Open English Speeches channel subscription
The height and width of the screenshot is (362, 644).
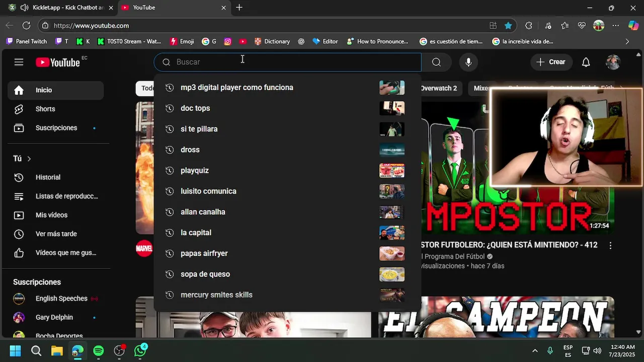pos(55,299)
